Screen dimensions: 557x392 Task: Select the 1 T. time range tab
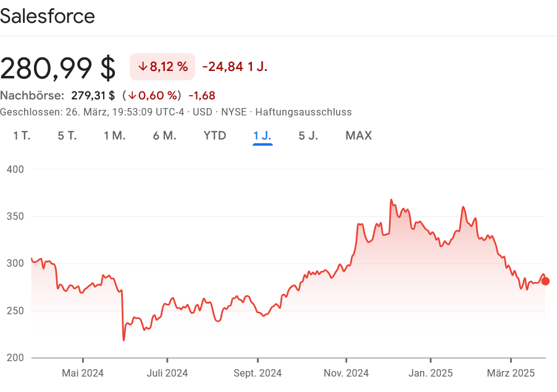pos(22,136)
